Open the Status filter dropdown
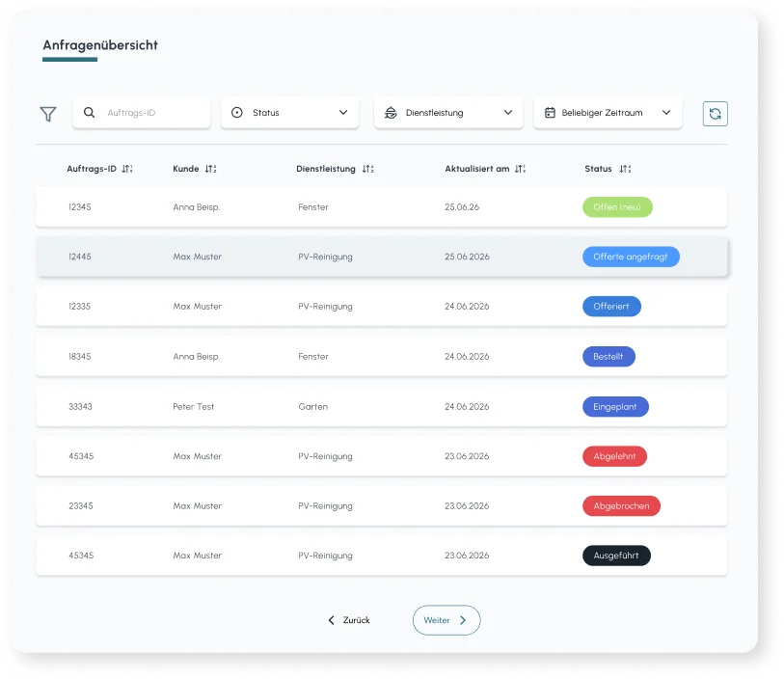The height and width of the screenshot is (679, 784). click(289, 113)
